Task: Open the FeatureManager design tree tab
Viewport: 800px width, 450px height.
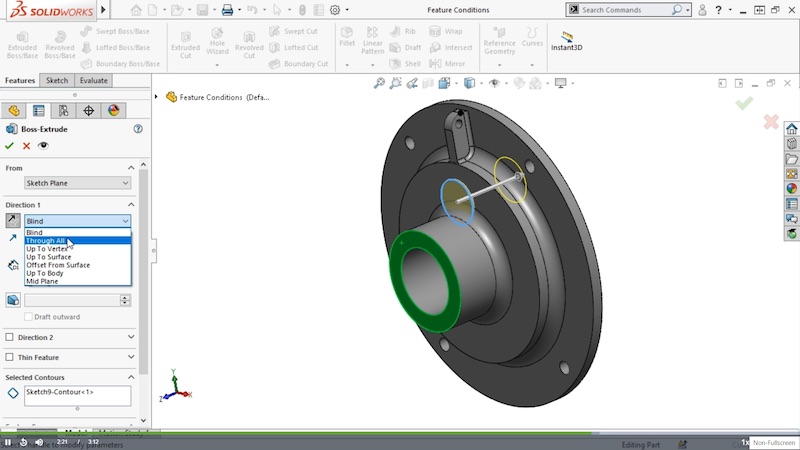Action: pyautogui.click(x=14, y=111)
